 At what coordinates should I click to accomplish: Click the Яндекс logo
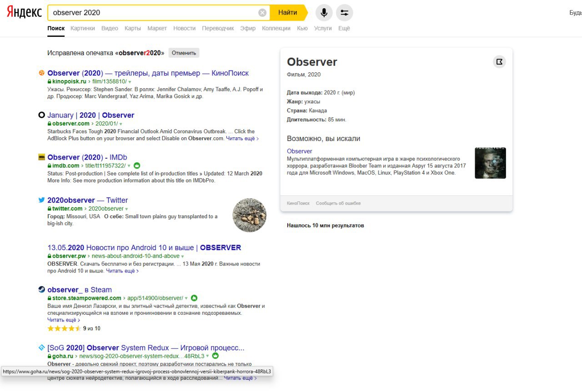[x=24, y=12]
